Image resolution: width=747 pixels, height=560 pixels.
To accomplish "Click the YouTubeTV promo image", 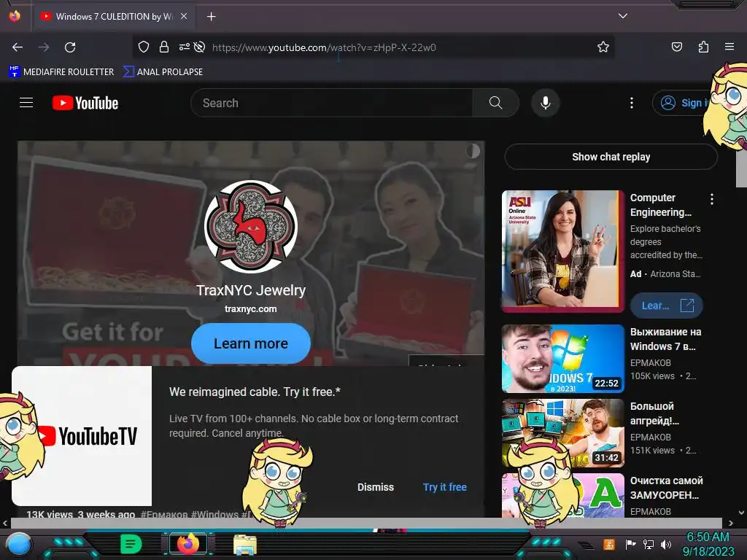I will 82,436.
